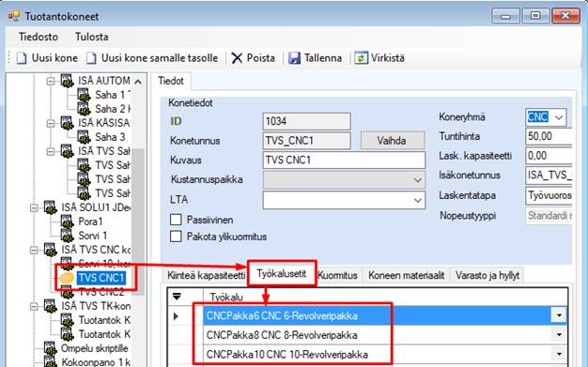588x367 pixels.
Task: Click the Lask. kapasiteetti field
Action: coord(549,156)
